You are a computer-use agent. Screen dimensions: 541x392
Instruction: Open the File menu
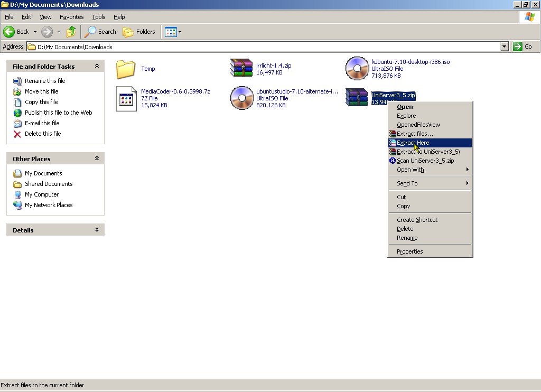[9, 17]
